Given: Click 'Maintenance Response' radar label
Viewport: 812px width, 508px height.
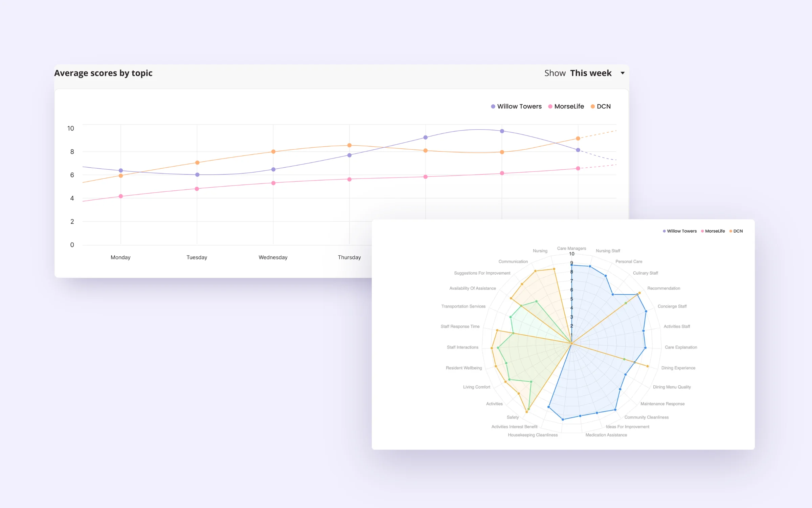Looking at the screenshot, I should coord(662,404).
